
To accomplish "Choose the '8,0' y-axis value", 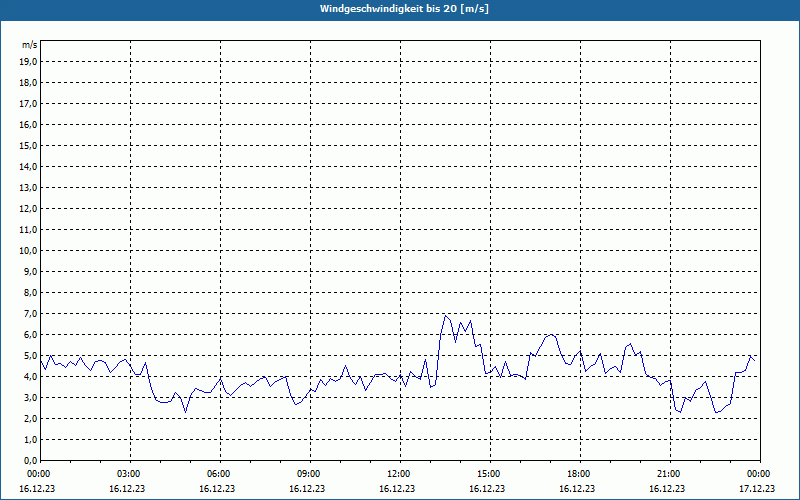I will pyautogui.click(x=31, y=292).
